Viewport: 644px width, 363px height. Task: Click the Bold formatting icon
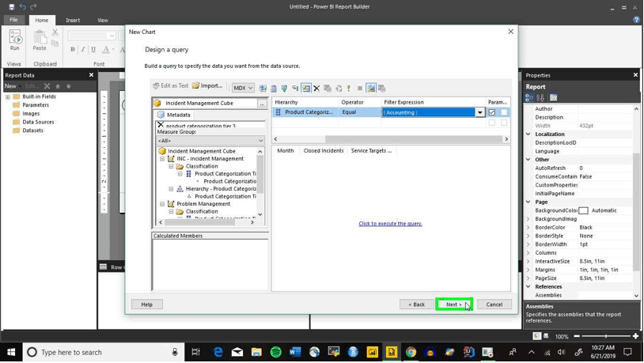[73, 50]
